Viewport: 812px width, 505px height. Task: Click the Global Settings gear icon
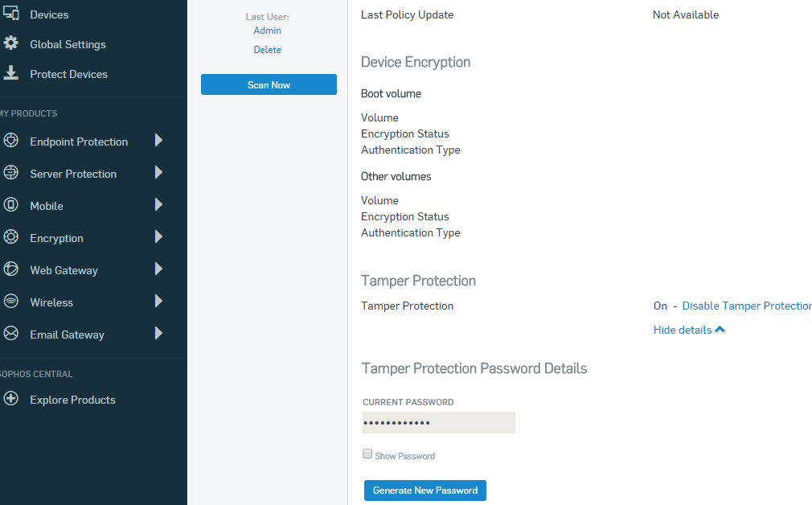pos(11,43)
